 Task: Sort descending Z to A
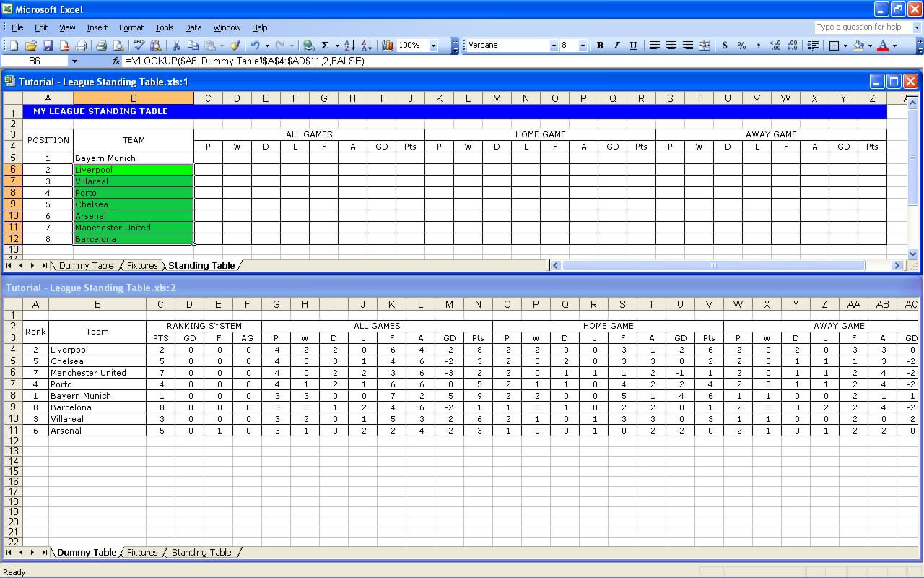[x=366, y=46]
